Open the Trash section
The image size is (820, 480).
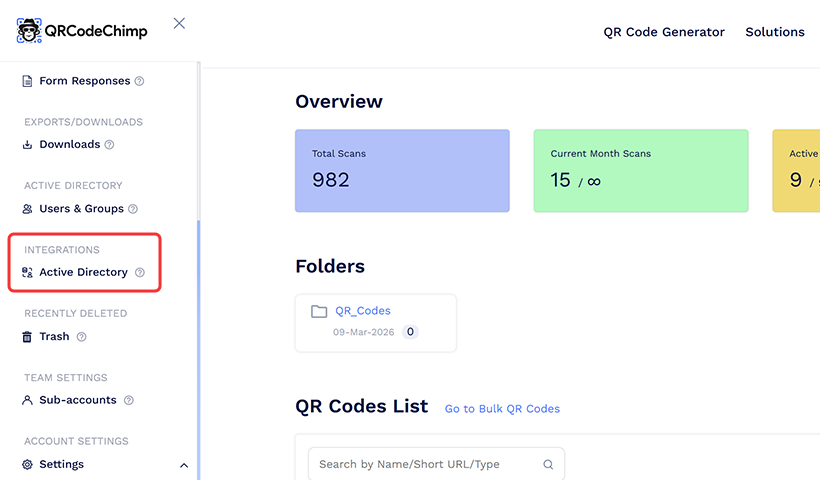click(x=54, y=337)
